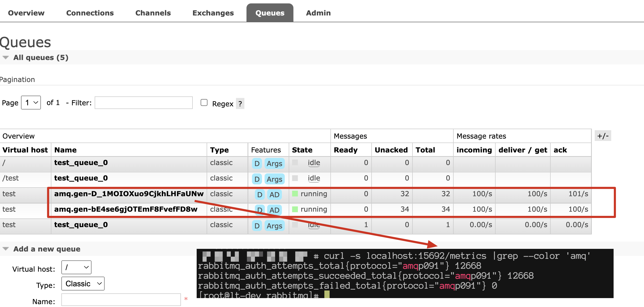Click 101/s ack rate value

click(x=578, y=194)
